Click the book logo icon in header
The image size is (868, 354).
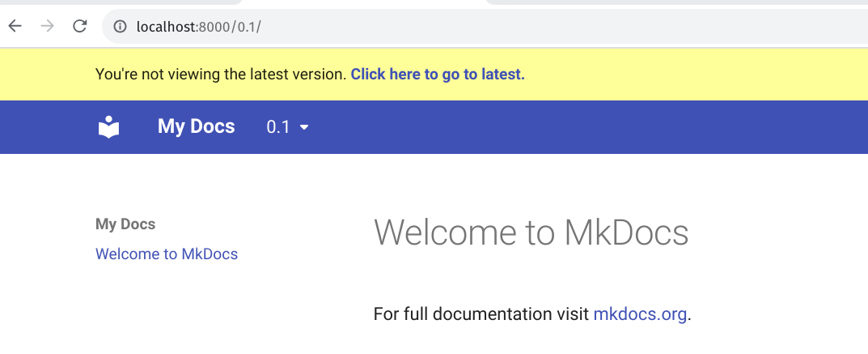[109, 127]
